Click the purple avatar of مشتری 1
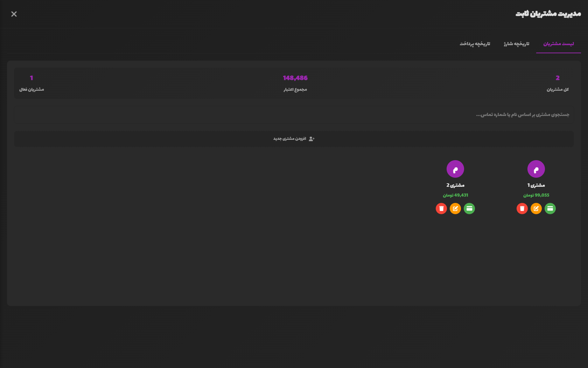 [536, 169]
